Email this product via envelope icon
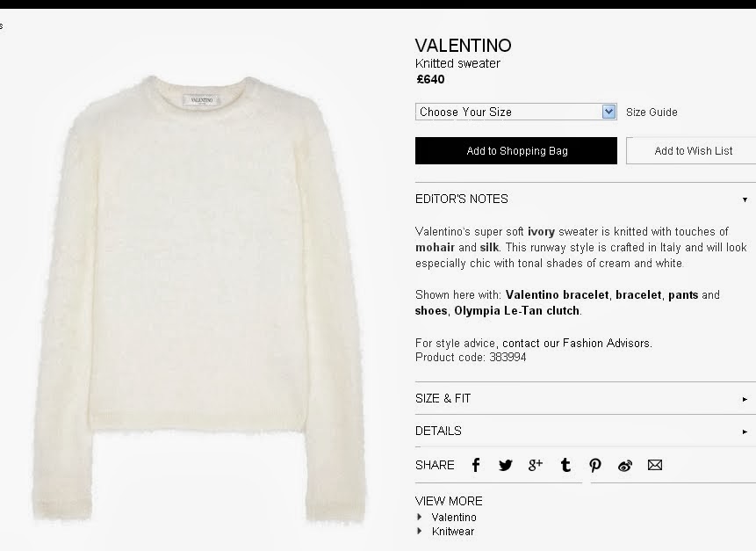Image resolution: width=756 pixels, height=551 pixels. coord(655,465)
